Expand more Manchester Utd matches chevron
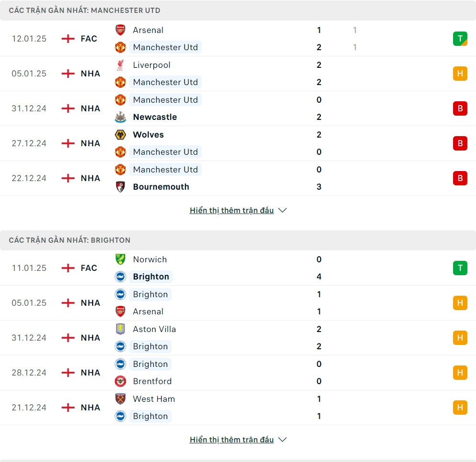The width and height of the screenshot is (476, 462). [282, 210]
